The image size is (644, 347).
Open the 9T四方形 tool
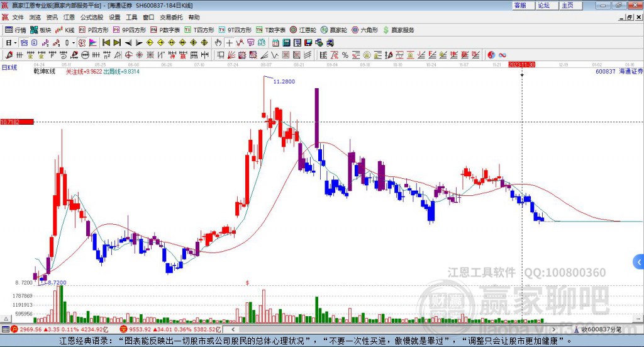(x=235, y=30)
